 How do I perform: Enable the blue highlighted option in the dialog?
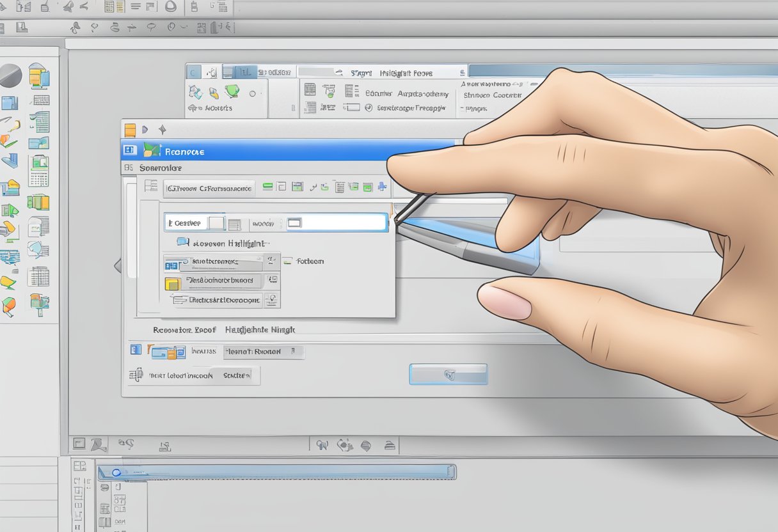pos(182,242)
